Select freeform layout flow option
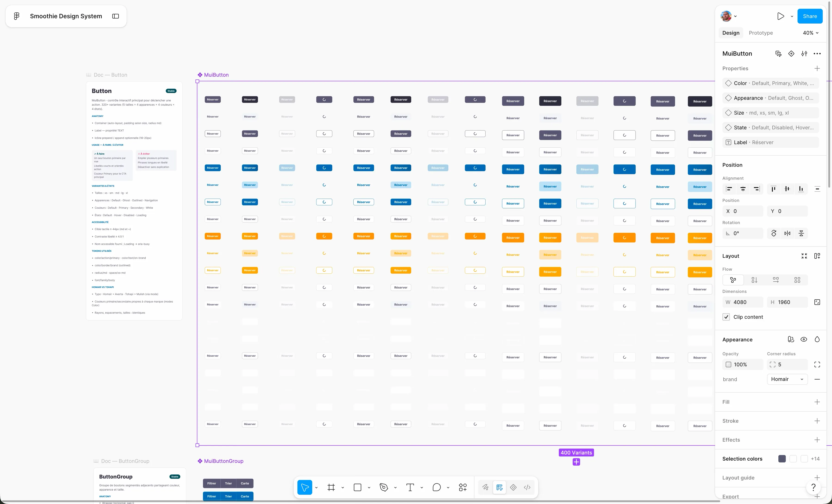 point(733,279)
